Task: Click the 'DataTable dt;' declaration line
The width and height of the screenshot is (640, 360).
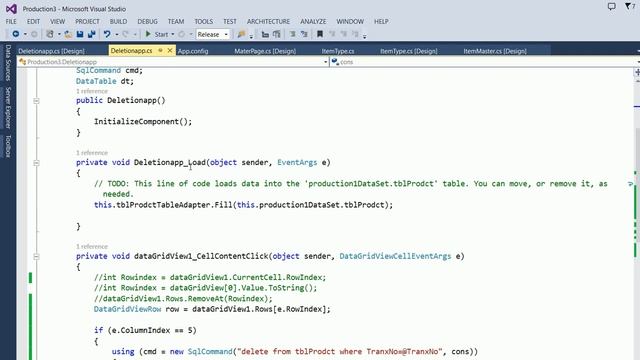Action: click(105, 81)
